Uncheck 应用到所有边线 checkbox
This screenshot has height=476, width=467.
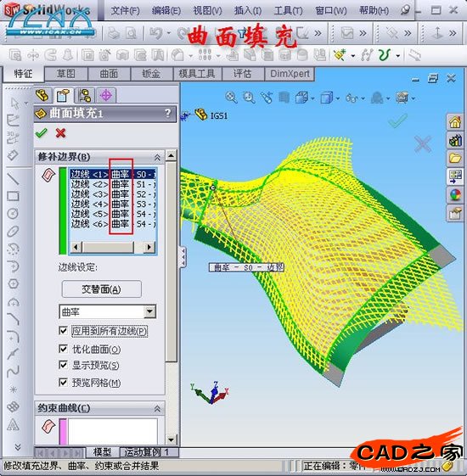point(63,331)
